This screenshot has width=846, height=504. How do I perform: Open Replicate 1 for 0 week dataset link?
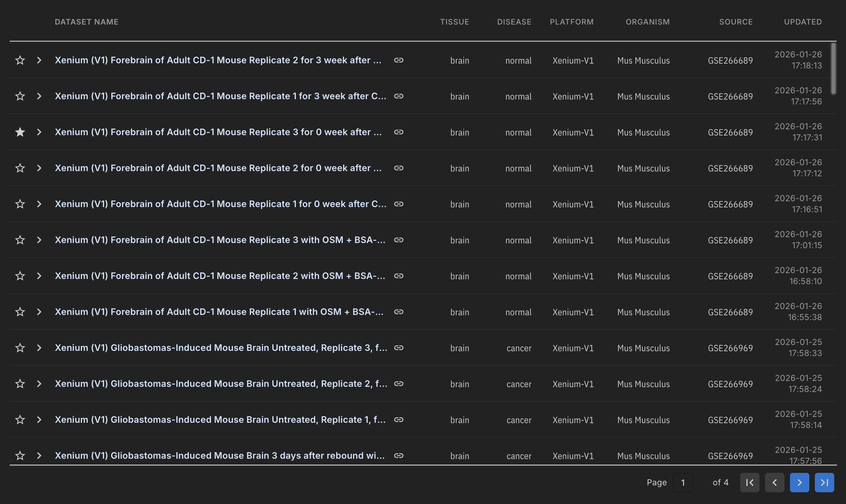pyautogui.click(x=220, y=204)
